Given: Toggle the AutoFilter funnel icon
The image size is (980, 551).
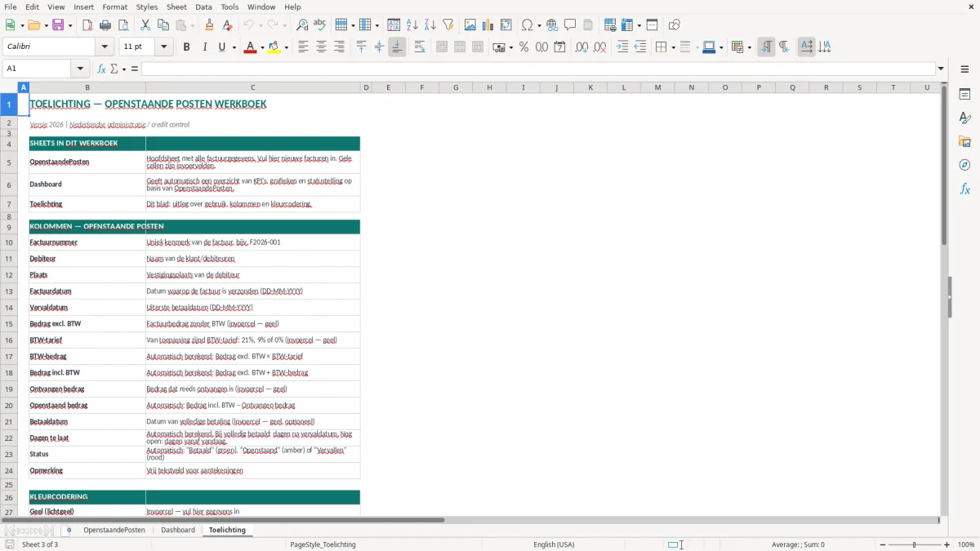Looking at the screenshot, I should click(448, 25).
